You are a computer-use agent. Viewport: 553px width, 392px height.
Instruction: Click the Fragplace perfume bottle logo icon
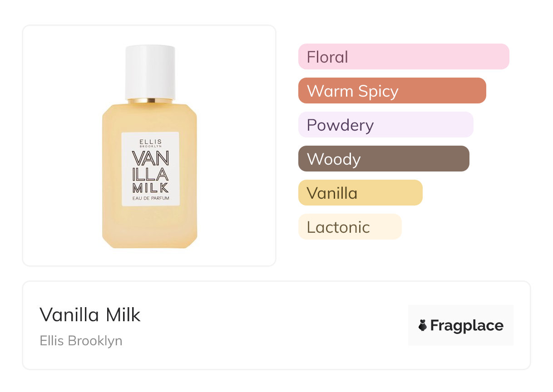(x=423, y=325)
